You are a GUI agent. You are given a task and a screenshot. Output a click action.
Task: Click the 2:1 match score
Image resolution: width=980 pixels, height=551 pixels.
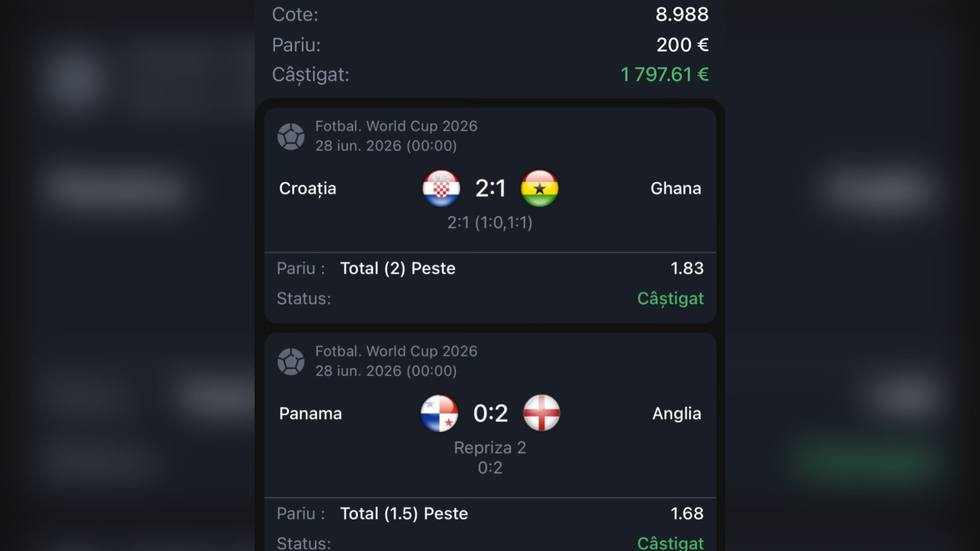coord(490,188)
